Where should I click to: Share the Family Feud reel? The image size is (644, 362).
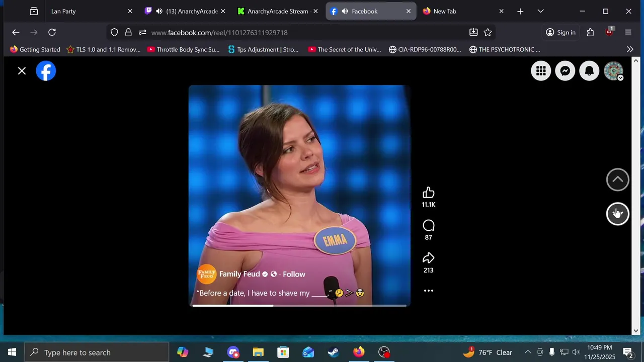429,258
